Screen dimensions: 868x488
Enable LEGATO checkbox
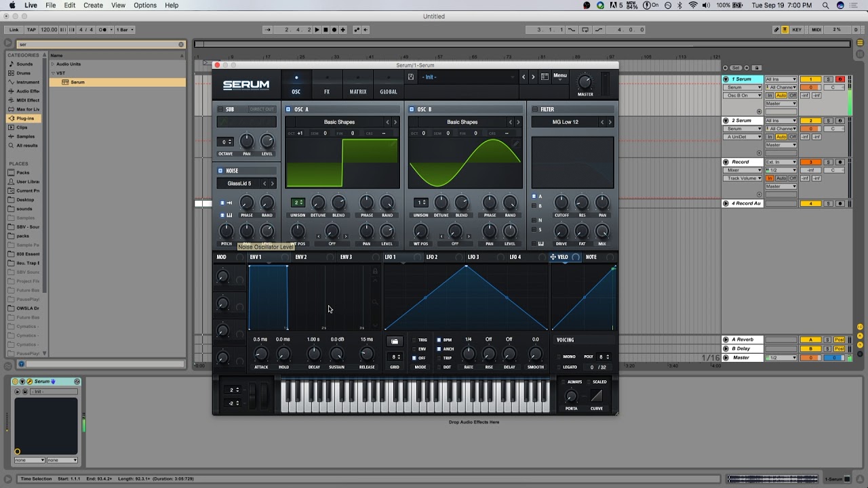[x=559, y=367]
